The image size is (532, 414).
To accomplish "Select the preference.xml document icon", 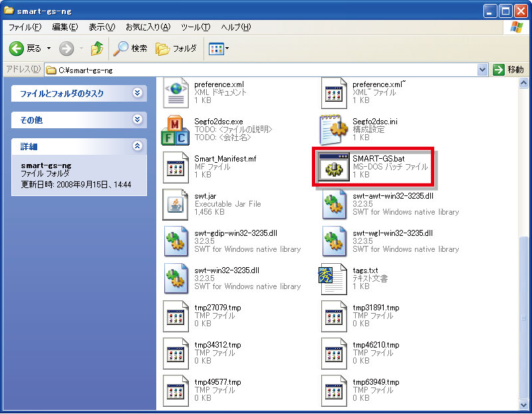I will coord(176,92).
